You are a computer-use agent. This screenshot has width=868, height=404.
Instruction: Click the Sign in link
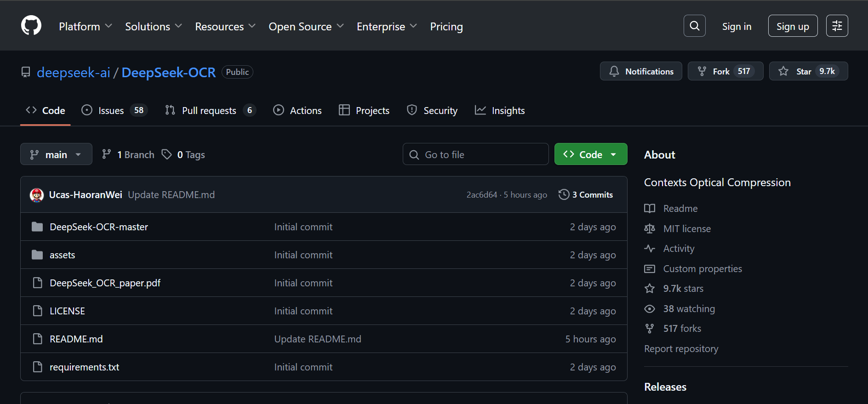[x=737, y=27]
